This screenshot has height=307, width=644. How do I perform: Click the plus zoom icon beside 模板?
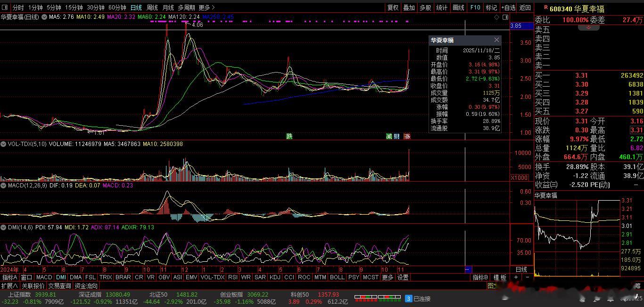pyautogui.click(x=516, y=277)
